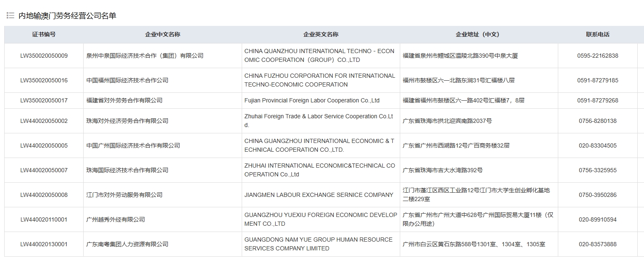Screen dimensions: 644x260
Task: Select 广州越秀外经有限公司 company name
Action: pos(115,219)
